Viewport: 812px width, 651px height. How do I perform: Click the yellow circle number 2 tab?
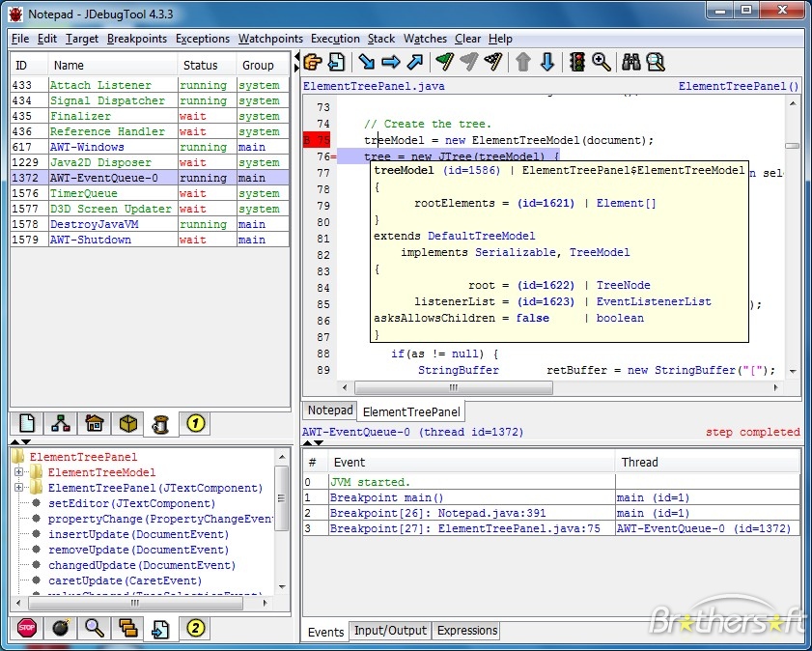195,628
